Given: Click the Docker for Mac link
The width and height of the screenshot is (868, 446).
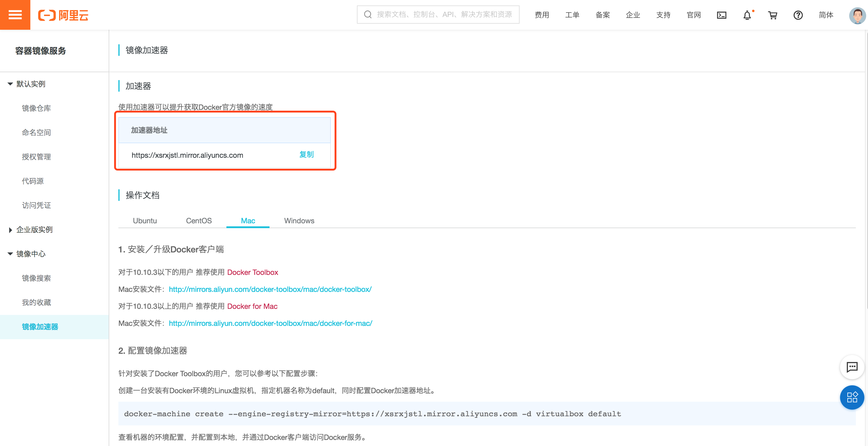Looking at the screenshot, I should (253, 306).
